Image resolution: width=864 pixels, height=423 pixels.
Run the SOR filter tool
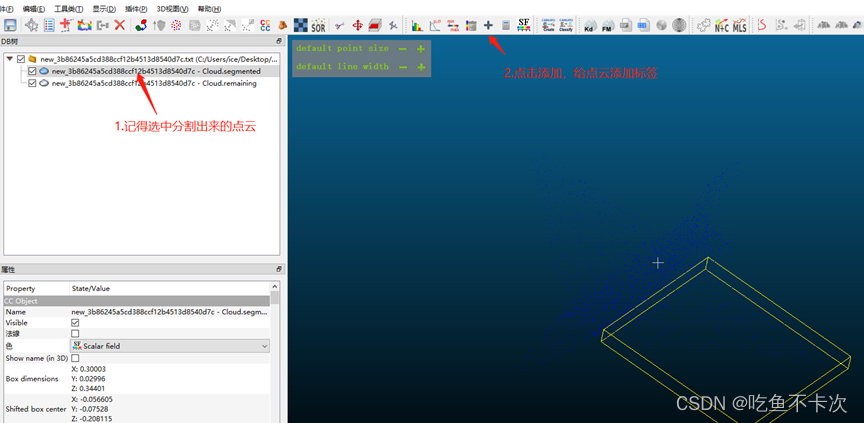pyautogui.click(x=318, y=25)
